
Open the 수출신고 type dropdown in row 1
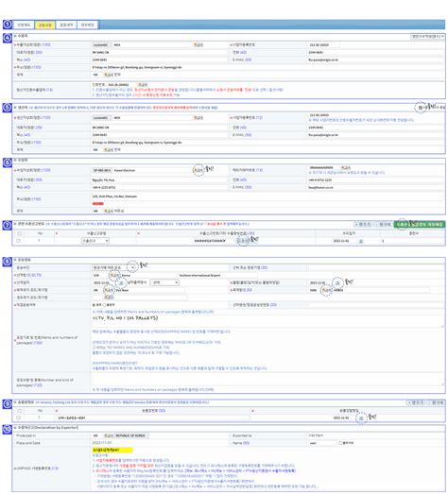click(95, 241)
